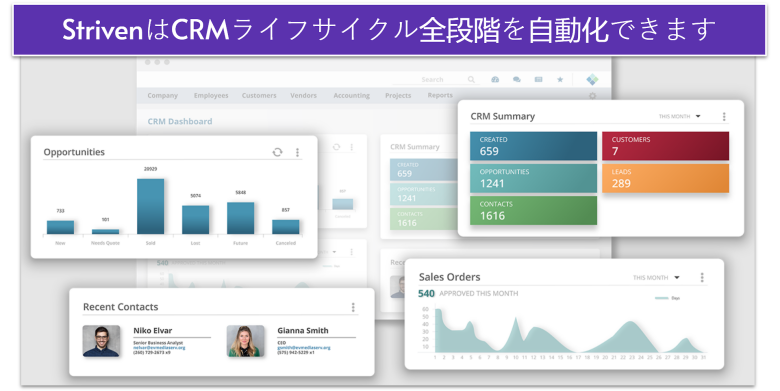Click the Sold bar labeled 20929
The width and height of the screenshot is (780, 391).
tap(151, 206)
